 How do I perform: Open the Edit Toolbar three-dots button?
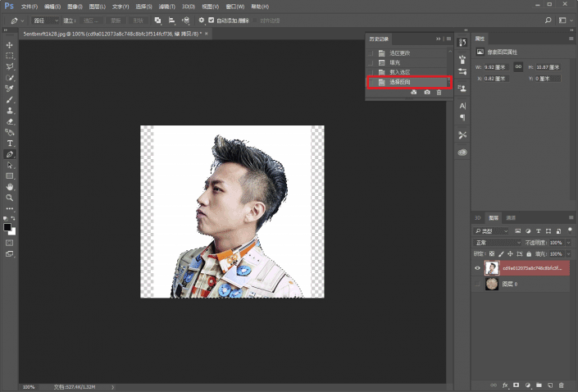point(10,208)
